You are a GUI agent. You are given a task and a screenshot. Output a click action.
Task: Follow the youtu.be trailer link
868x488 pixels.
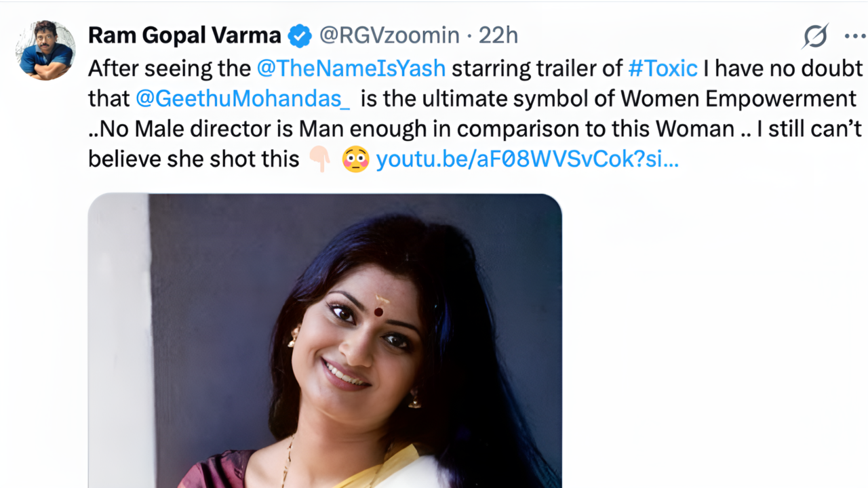click(x=526, y=159)
